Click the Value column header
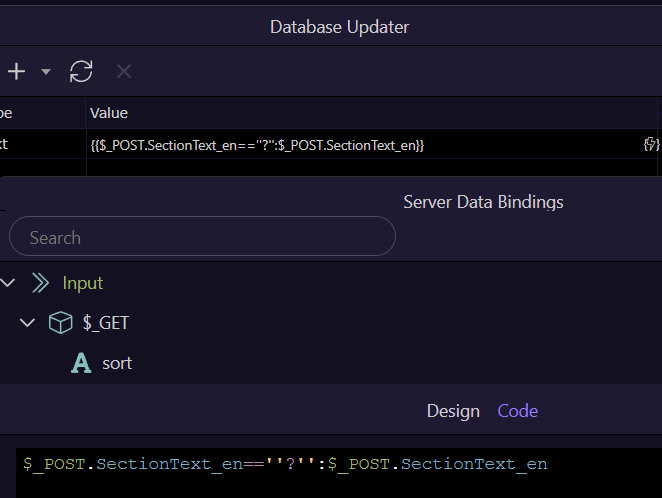The image size is (662, 498). 109,113
